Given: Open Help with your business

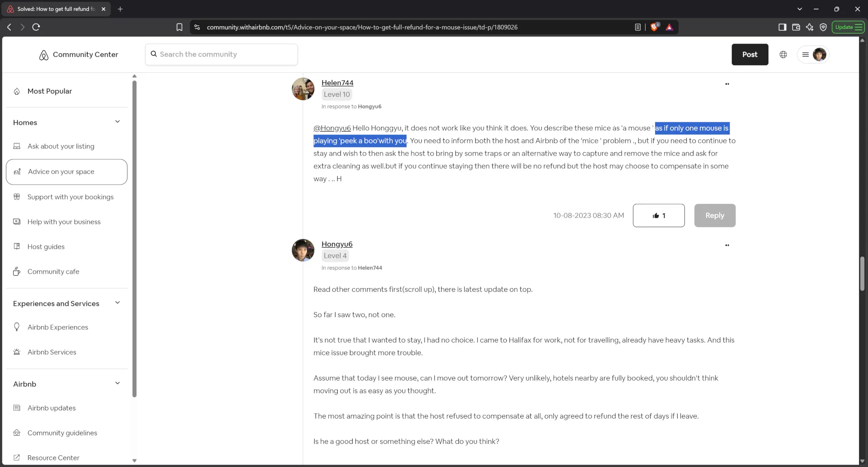Looking at the screenshot, I should tap(64, 222).
